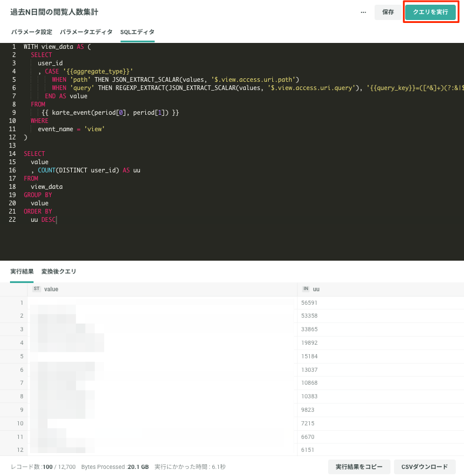Open the 変換後クエリ tab
Viewport: 464px width, 476px height.
coord(59,271)
